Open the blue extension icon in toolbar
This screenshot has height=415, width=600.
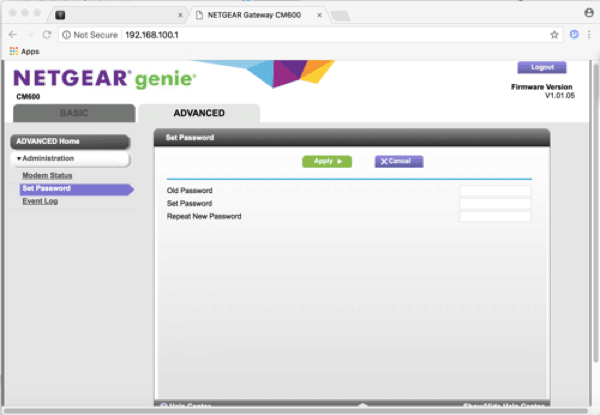coord(574,35)
